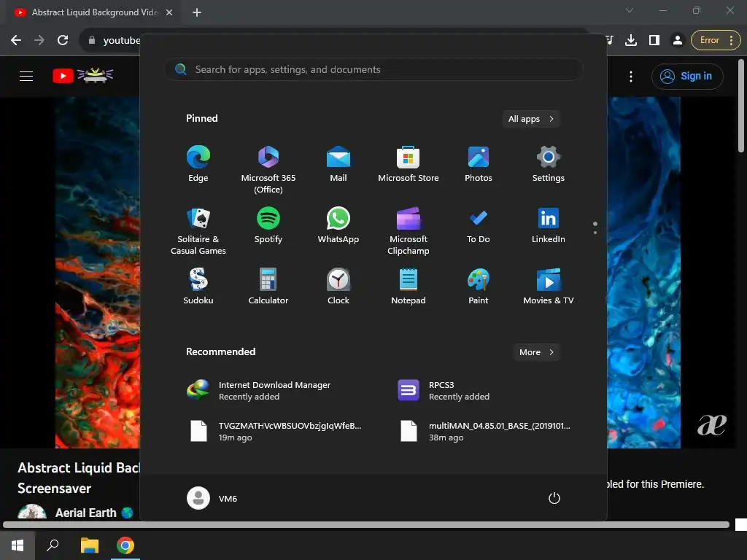
Task: Open Microsoft Store
Action: click(409, 164)
